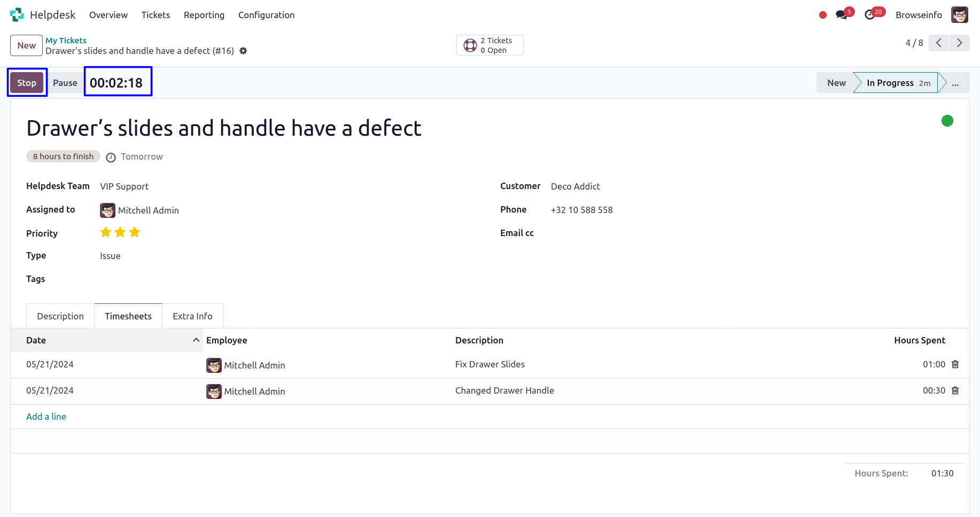This screenshot has height=517, width=980.
Task: Set priority to the first star
Action: tap(106, 232)
